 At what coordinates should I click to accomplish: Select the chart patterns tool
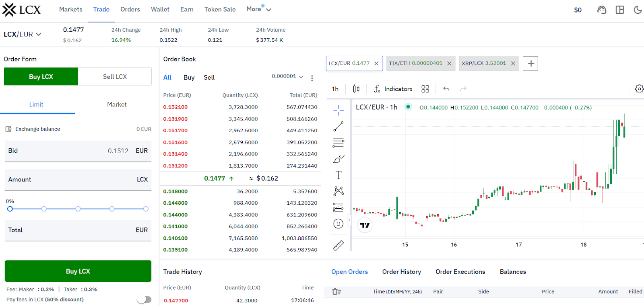point(339,191)
